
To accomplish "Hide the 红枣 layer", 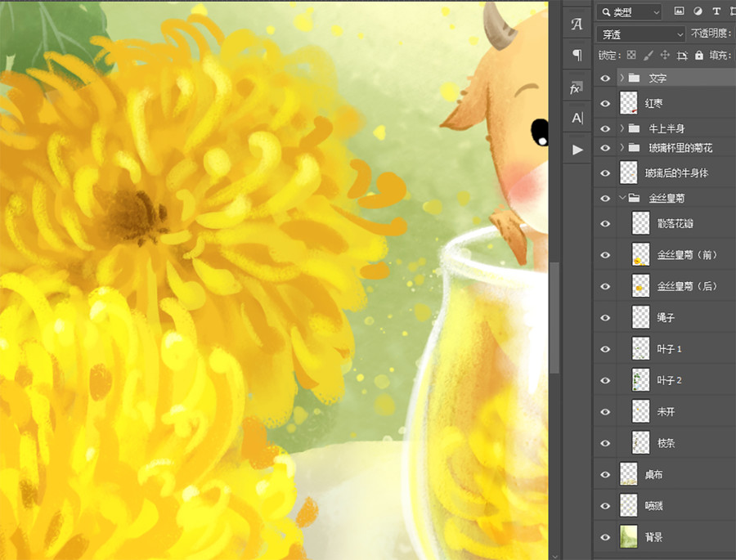I will (605, 103).
